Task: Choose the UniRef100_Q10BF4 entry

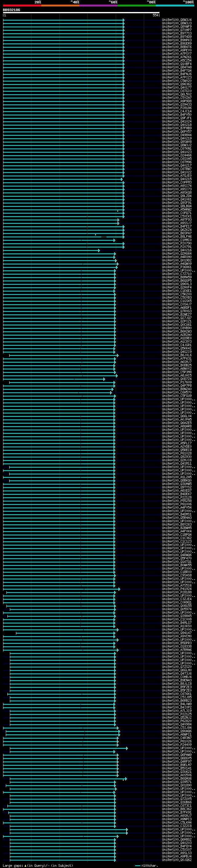Action: pos(177,64)
